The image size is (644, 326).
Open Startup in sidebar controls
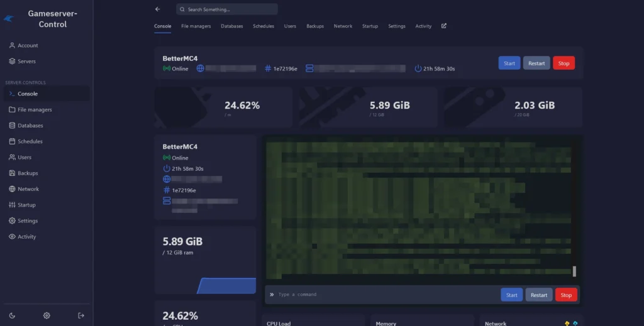tap(26, 205)
